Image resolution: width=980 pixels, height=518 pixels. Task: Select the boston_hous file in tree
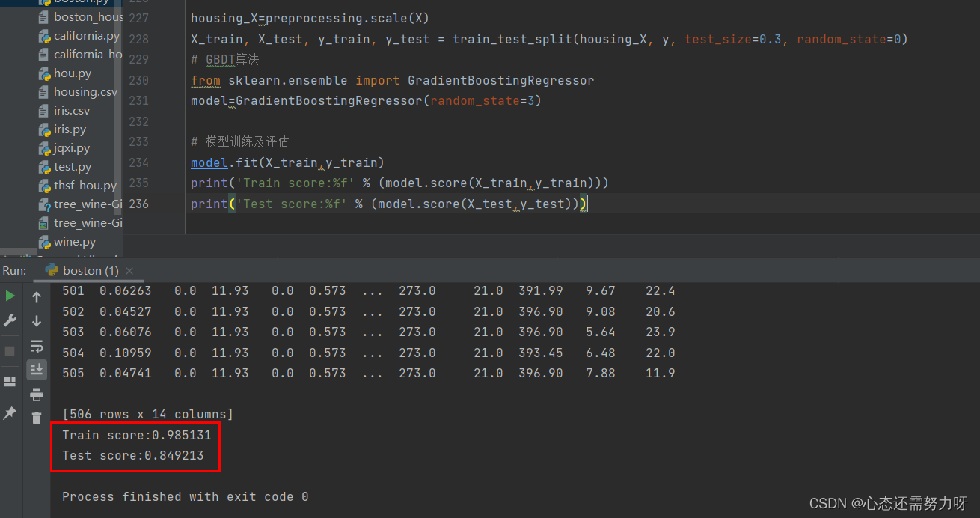pos(88,17)
